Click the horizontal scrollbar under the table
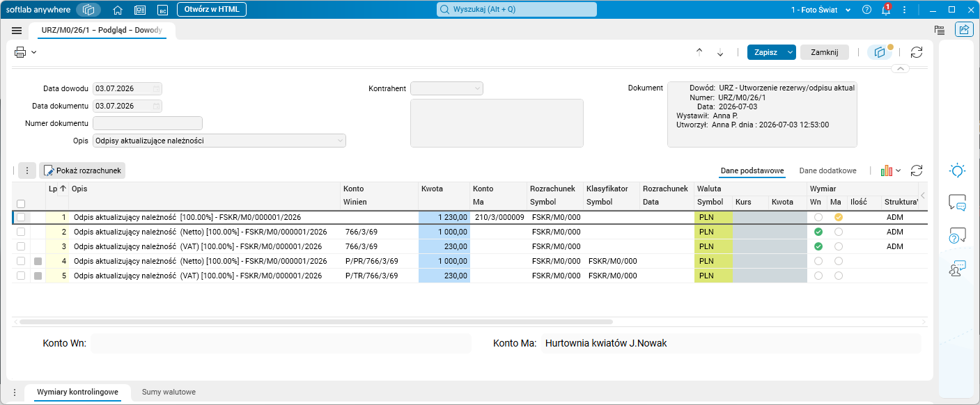 [x=316, y=322]
